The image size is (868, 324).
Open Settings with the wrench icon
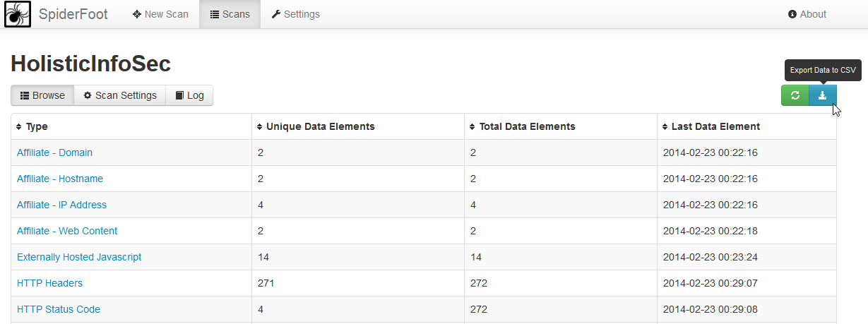coord(296,14)
